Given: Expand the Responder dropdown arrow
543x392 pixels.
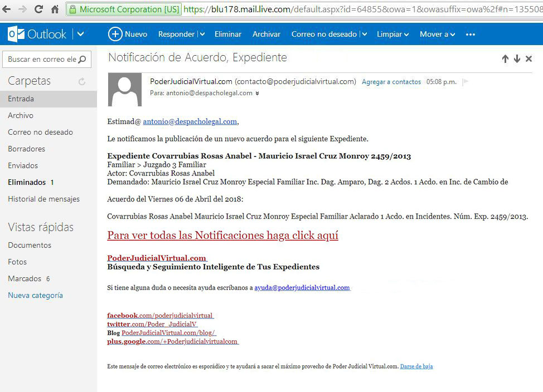Looking at the screenshot, I should (x=202, y=34).
